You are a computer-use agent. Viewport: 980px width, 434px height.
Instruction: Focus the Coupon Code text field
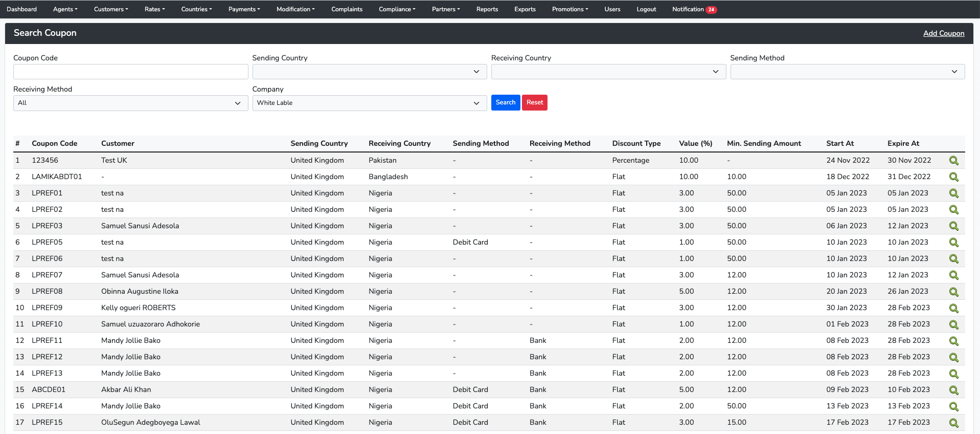click(x=130, y=72)
